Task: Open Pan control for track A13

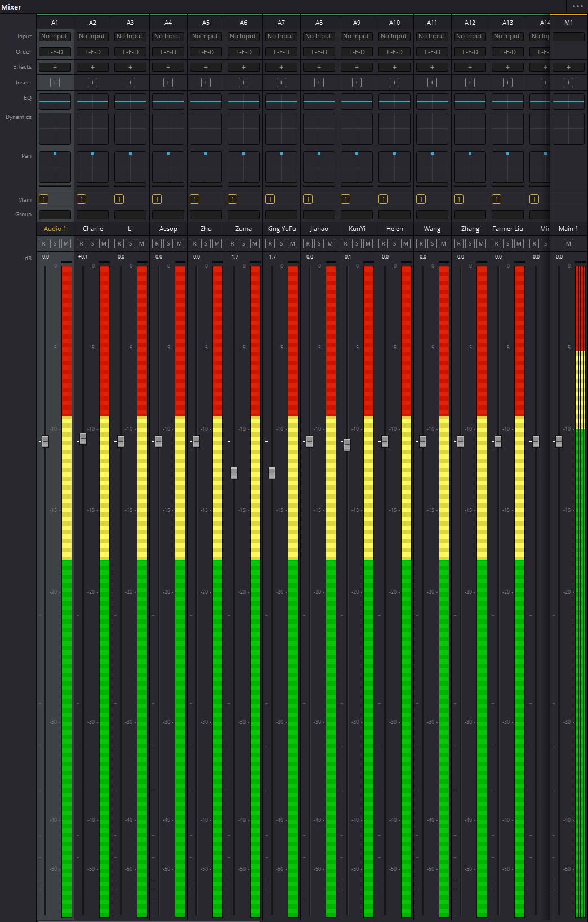Action: click(x=507, y=167)
